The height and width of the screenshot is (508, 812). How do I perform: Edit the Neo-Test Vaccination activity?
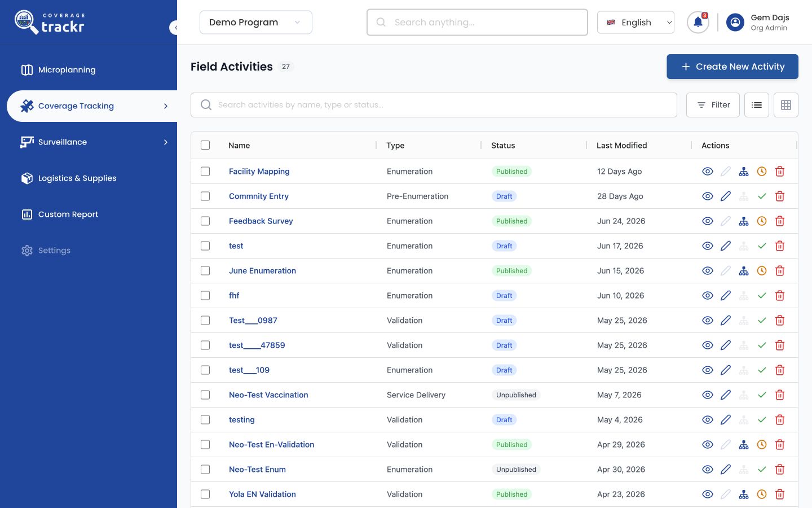(726, 395)
